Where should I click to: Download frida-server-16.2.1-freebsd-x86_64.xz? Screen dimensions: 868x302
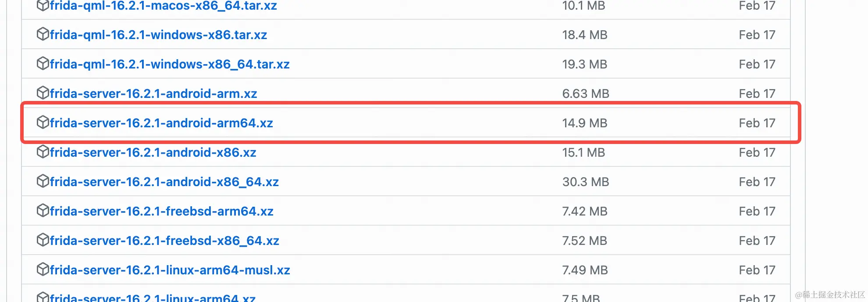click(x=164, y=241)
